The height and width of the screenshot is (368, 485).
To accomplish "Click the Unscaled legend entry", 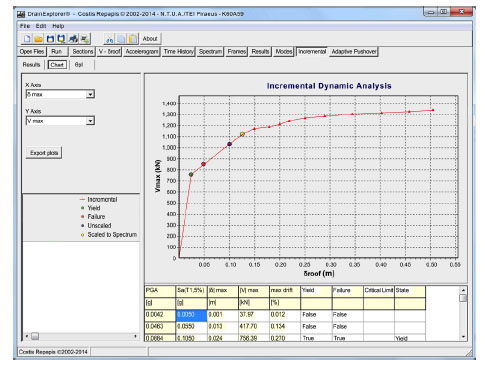I will click(96, 226).
